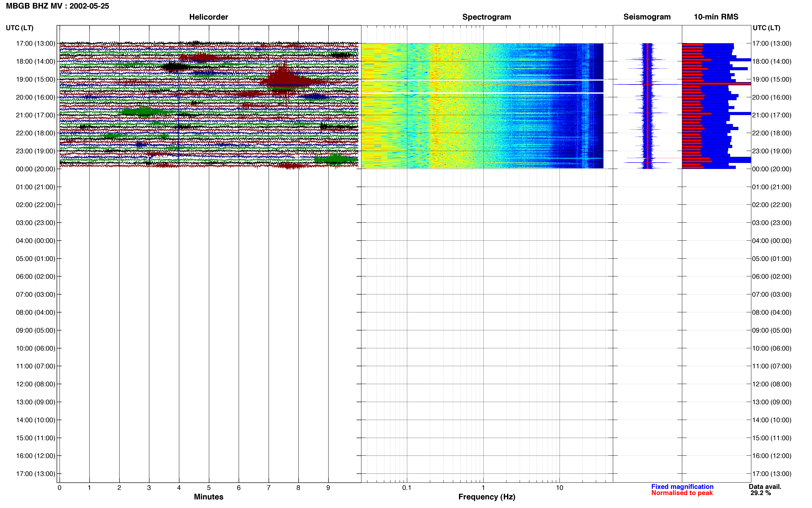
Task: Click the left '04:00 (00:00)' time label
Action: 36,240
